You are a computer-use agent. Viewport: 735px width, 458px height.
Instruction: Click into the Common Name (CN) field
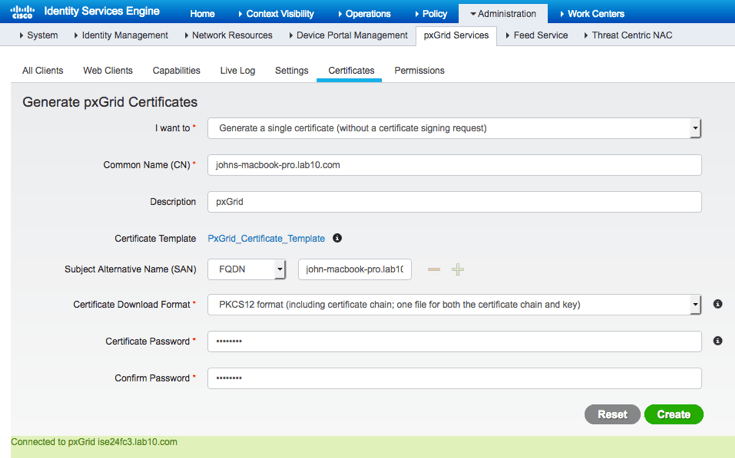[454, 165]
